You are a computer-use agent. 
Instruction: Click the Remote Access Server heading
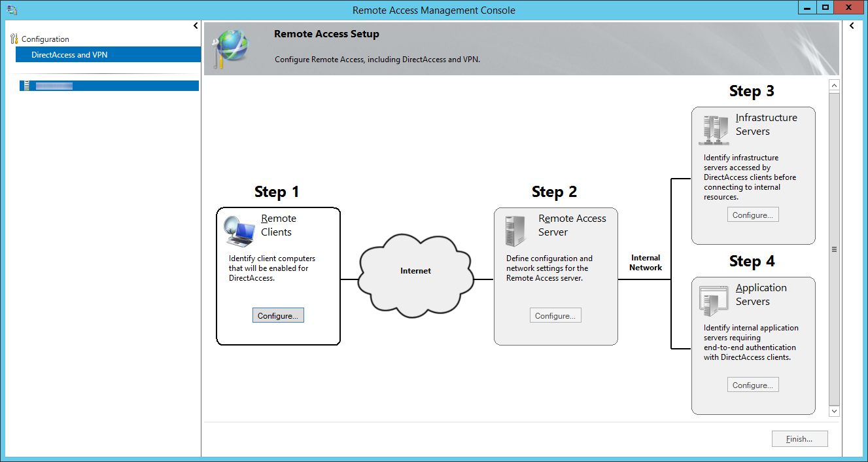point(572,225)
